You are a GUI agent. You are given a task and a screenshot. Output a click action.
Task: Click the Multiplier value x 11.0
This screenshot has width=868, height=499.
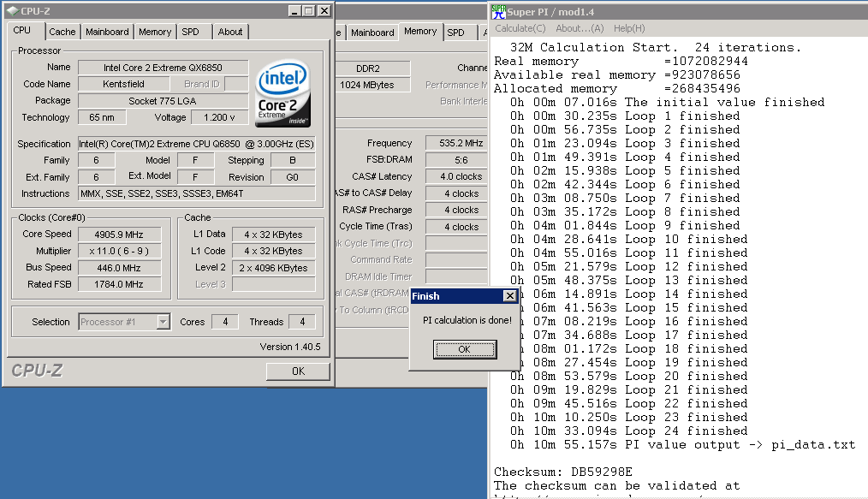(x=119, y=251)
